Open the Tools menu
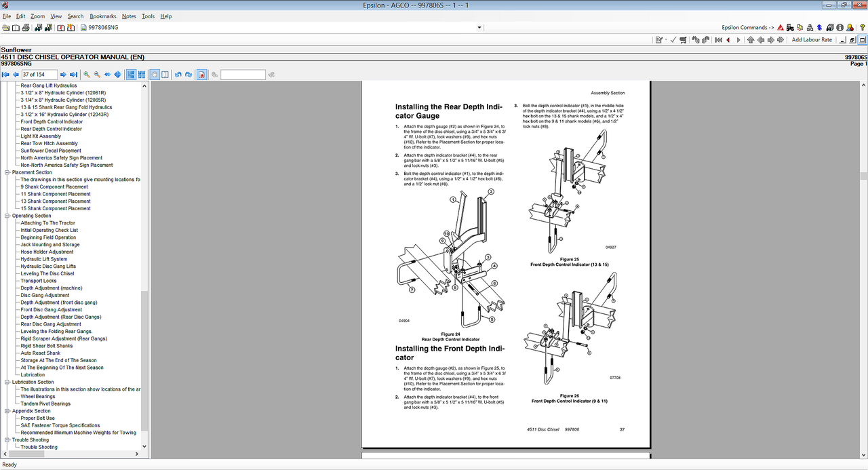Viewport: 868px width, 470px height. [x=148, y=16]
